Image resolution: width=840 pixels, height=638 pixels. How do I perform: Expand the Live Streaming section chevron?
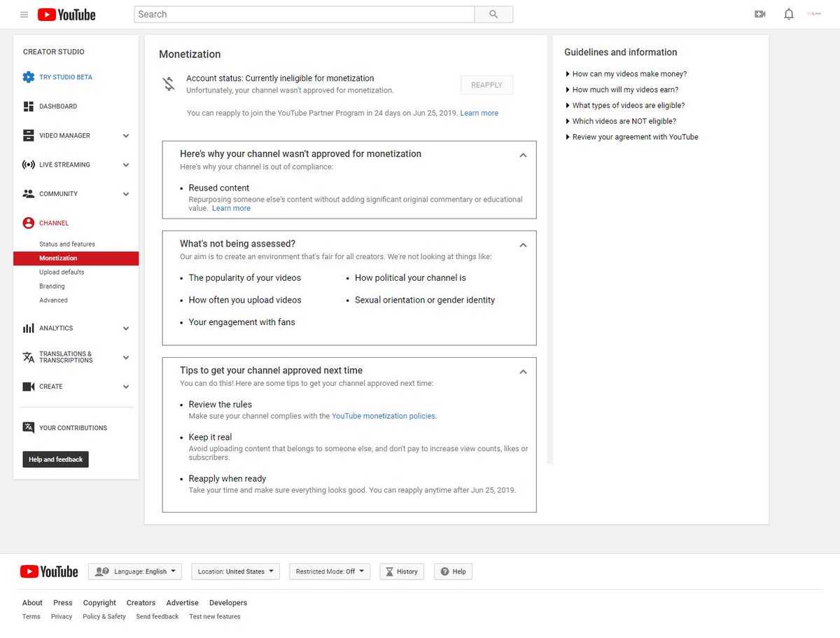(x=126, y=165)
